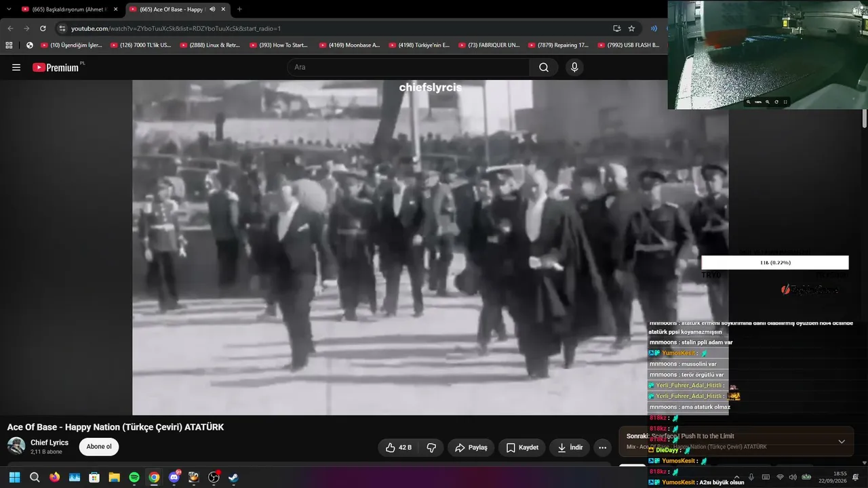Click the YouTube search magnifier button

pos(544,67)
